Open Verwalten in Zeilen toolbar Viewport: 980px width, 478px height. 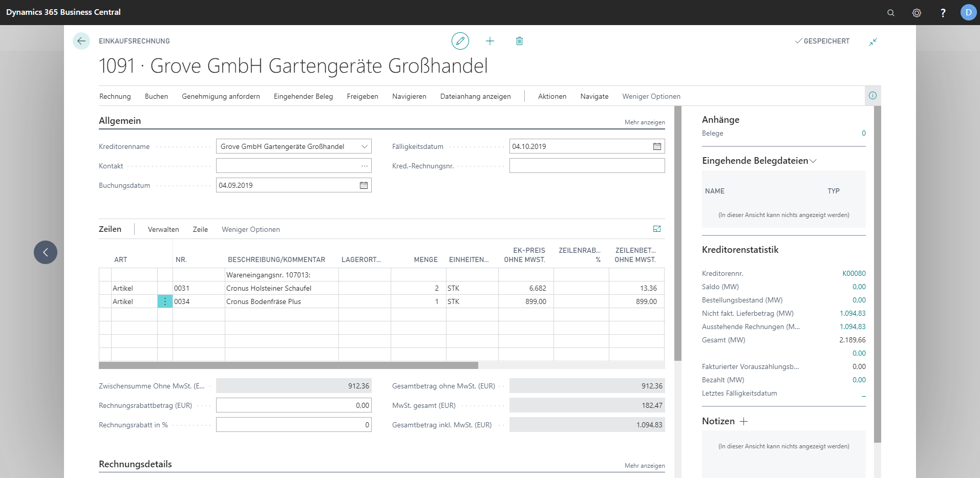point(163,229)
